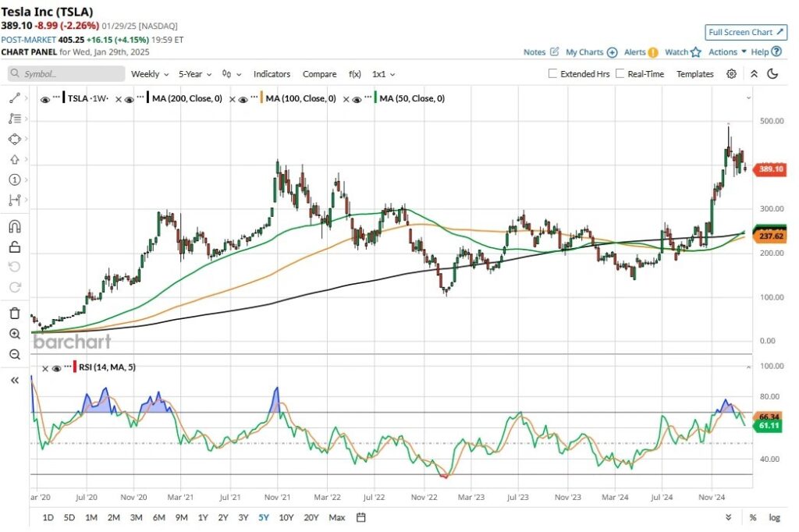
Task: Open the Weekly frequency dropdown
Action: click(149, 74)
